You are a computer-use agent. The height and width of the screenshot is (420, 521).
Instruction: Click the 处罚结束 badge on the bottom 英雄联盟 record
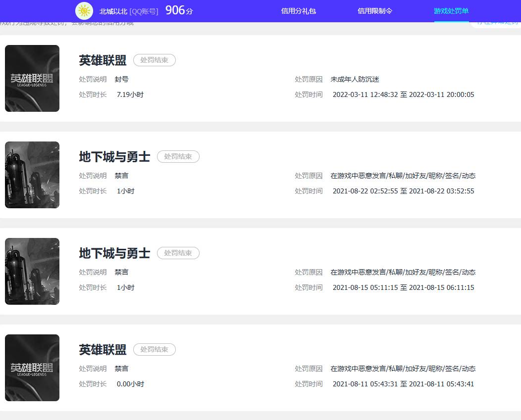[x=154, y=349]
